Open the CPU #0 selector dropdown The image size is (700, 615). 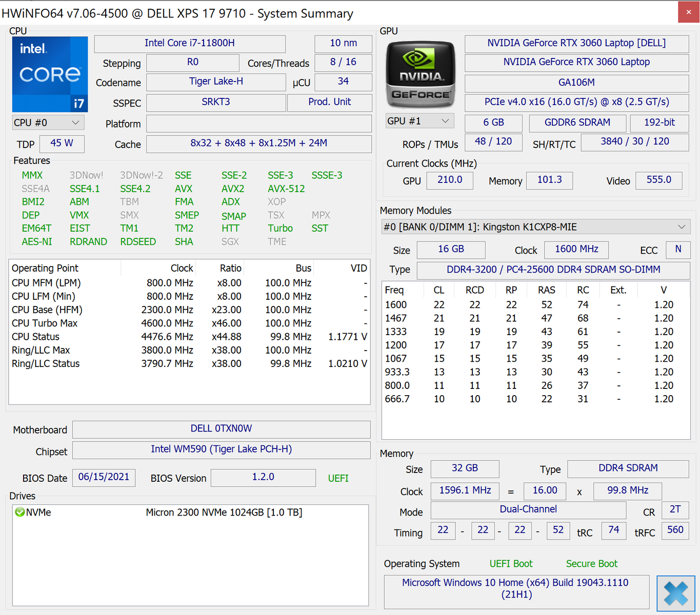[x=48, y=122]
